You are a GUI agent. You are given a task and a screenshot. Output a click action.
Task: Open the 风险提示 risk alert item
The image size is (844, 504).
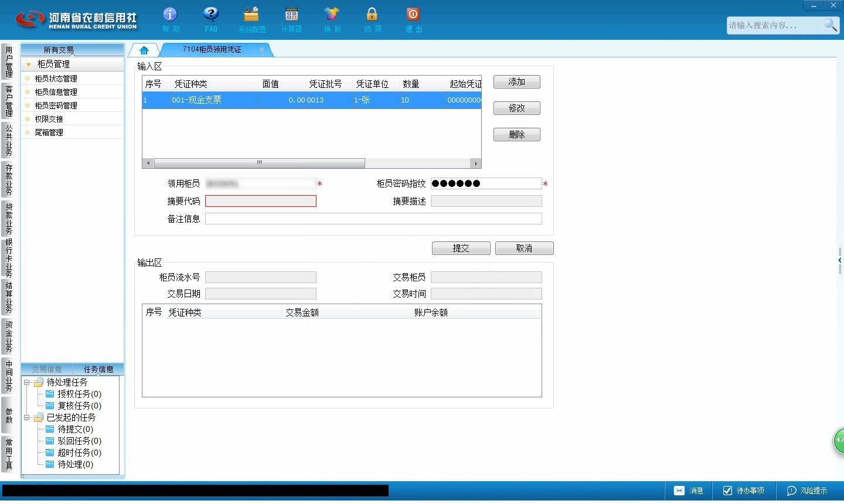[x=806, y=491]
